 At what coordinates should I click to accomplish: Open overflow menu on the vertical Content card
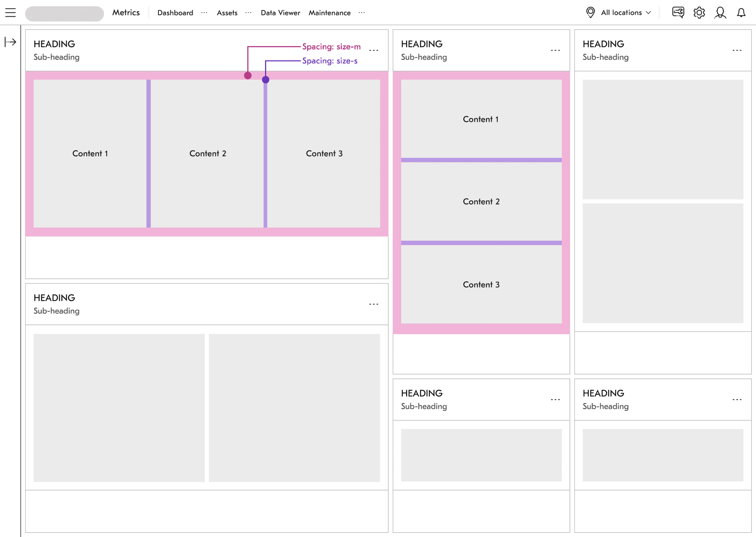(x=556, y=50)
